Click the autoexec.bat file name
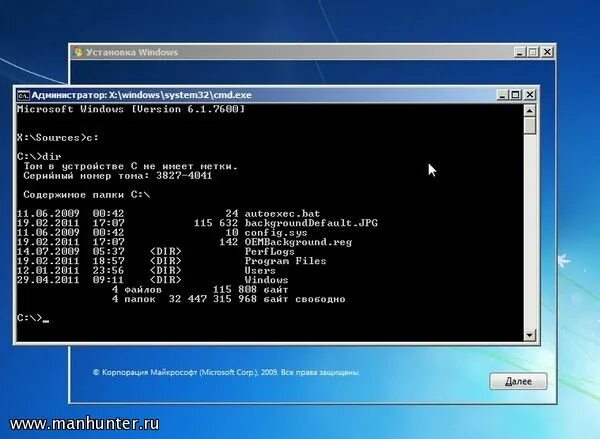 [282, 214]
